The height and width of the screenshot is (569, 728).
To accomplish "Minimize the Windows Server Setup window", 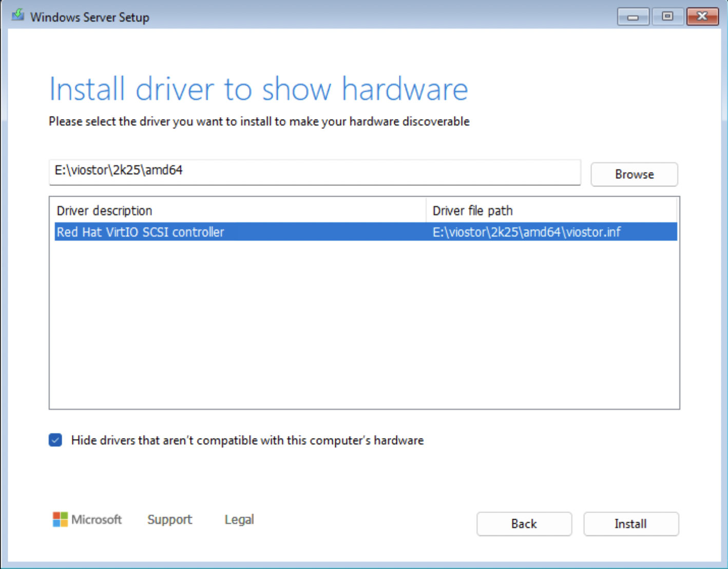I will click(x=633, y=16).
